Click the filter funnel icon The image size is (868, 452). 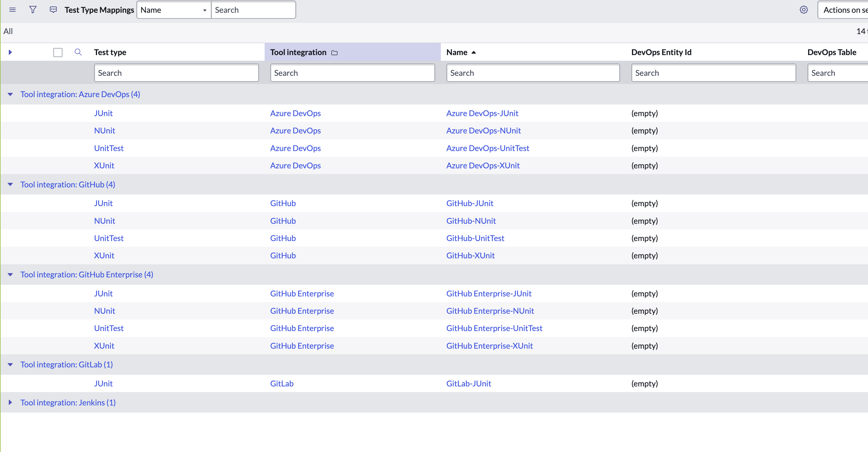pyautogui.click(x=33, y=10)
